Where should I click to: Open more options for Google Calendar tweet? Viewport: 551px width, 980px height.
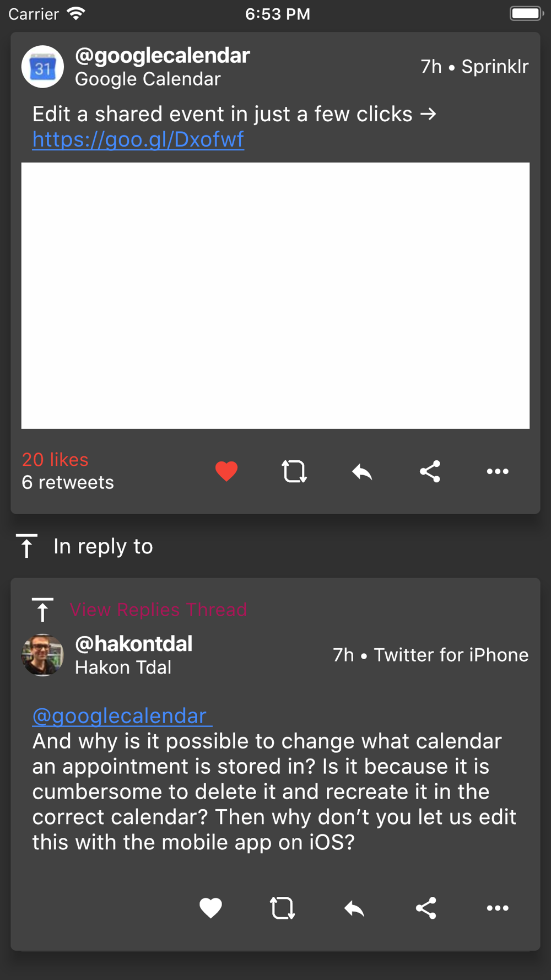(498, 471)
